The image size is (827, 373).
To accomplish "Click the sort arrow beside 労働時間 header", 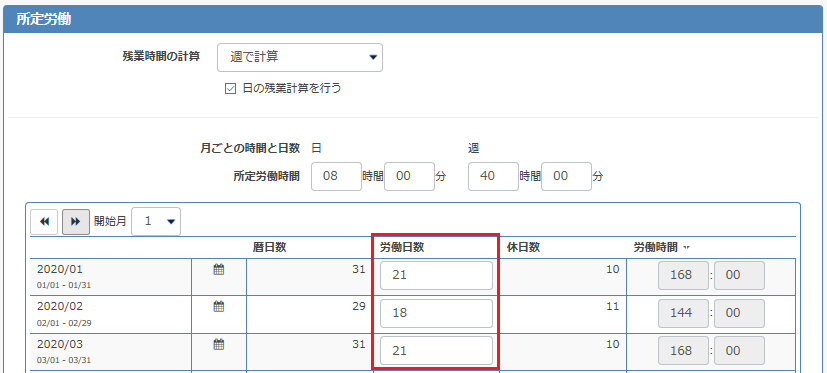I will 687,247.
